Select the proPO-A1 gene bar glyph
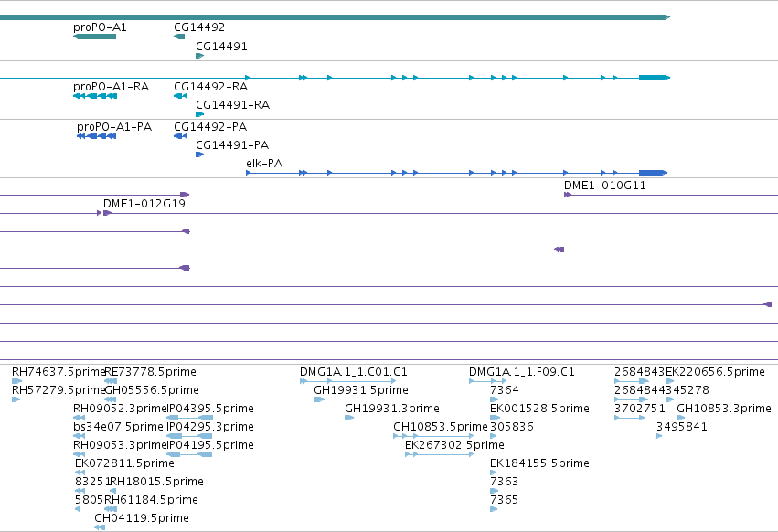This screenshot has height=532, width=778. 94,37
